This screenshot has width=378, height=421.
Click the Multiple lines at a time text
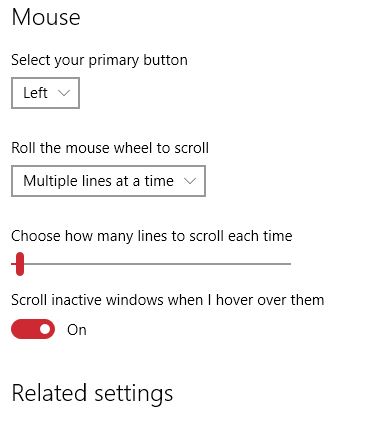[98, 181]
